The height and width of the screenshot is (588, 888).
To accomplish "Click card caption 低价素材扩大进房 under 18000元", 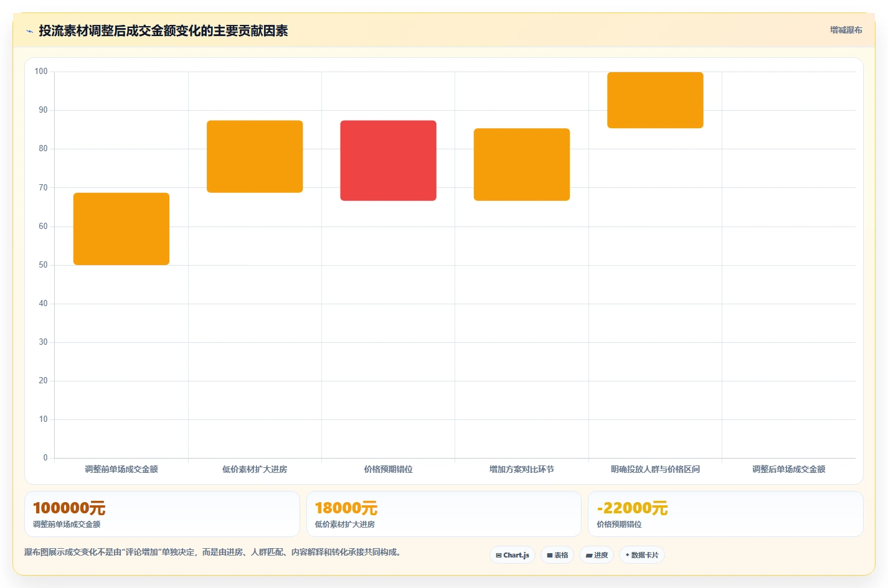I will pos(345,525).
